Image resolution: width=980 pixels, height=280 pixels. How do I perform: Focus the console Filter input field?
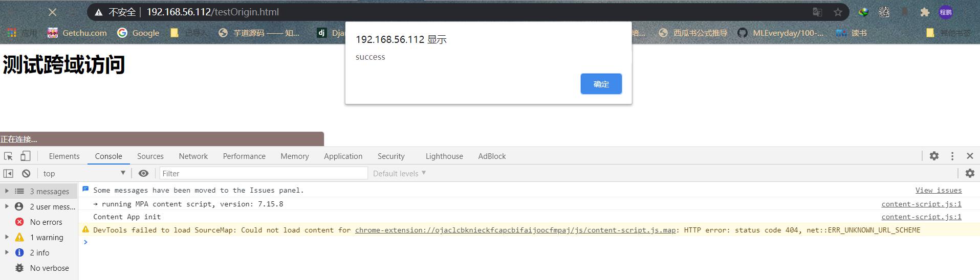264,173
